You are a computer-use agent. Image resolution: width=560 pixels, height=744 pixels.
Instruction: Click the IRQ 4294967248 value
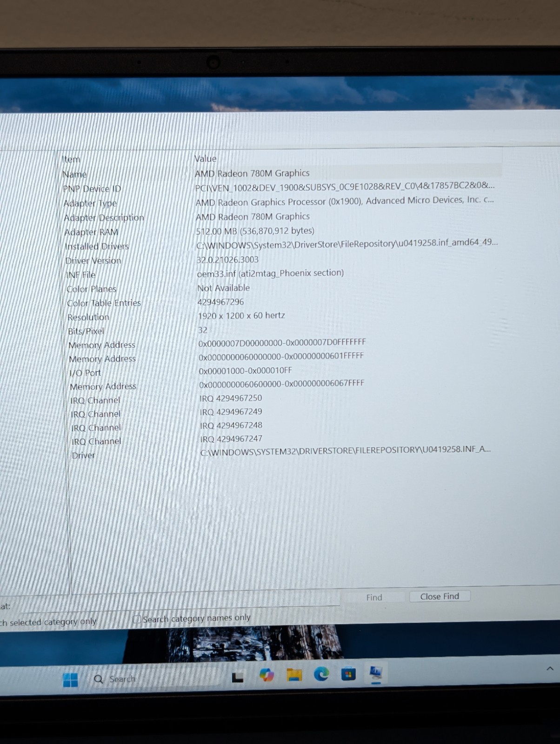[x=231, y=425]
